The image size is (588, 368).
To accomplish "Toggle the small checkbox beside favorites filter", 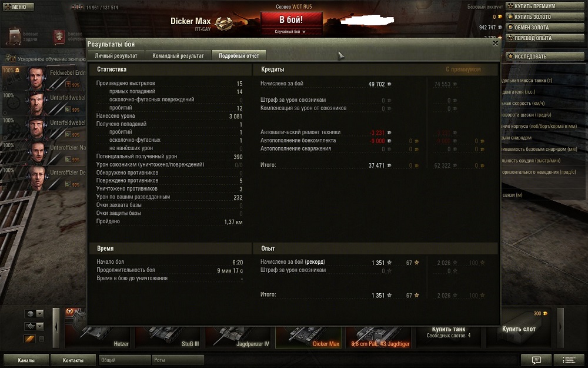I will (42, 339).
